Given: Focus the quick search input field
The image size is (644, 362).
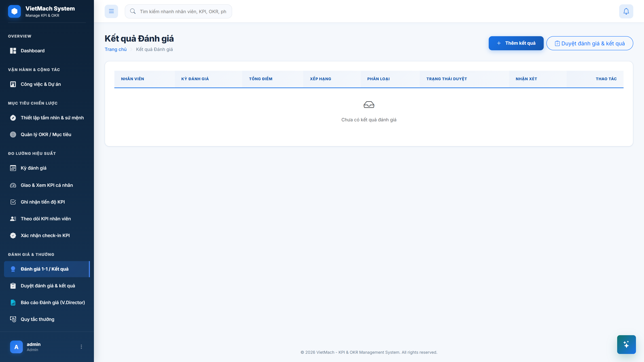Looking at the screenshot, I should (178, 11).
